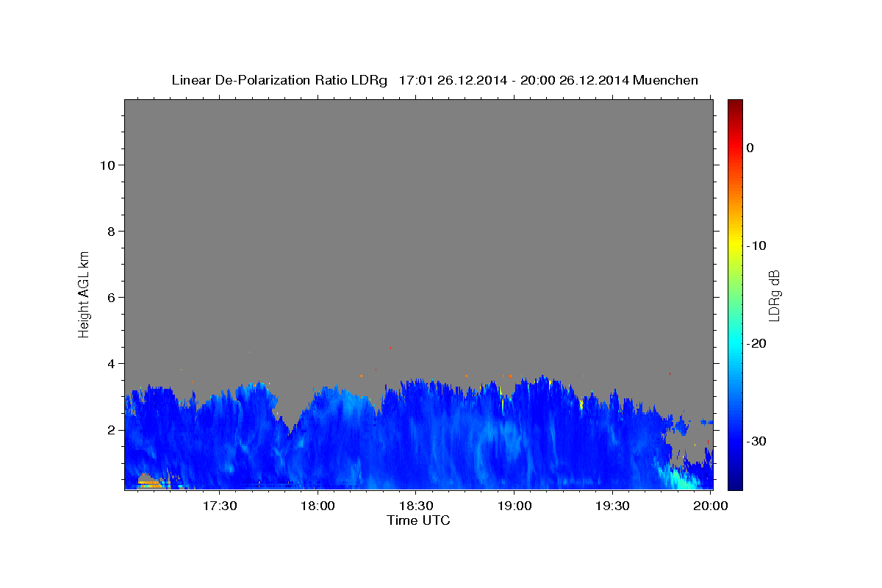Click the colorbar value label -30
882x588 pixels.
(x=756, y=441)
